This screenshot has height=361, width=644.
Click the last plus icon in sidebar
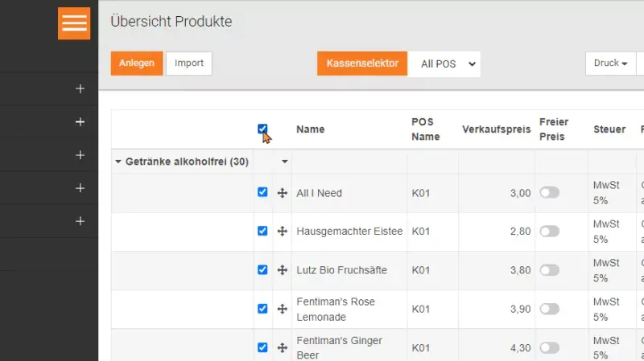[80, 220]
